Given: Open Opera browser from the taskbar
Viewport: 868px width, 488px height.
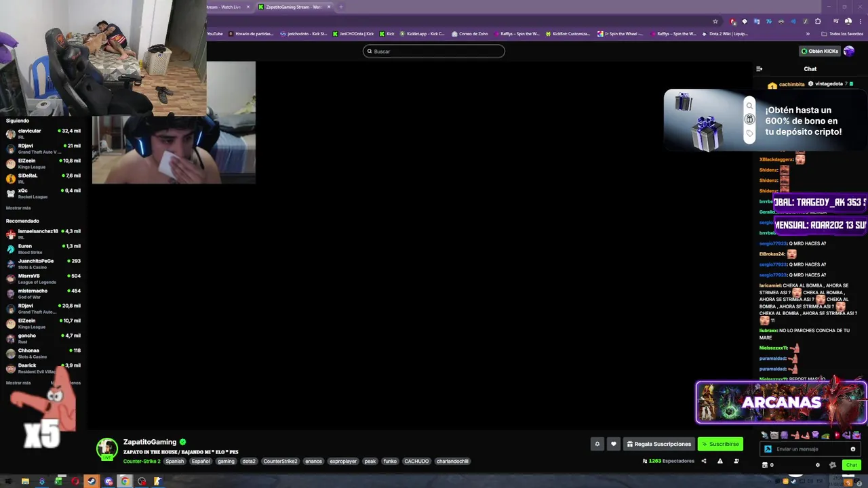Looking at the screenshot, I should (75, 481).
